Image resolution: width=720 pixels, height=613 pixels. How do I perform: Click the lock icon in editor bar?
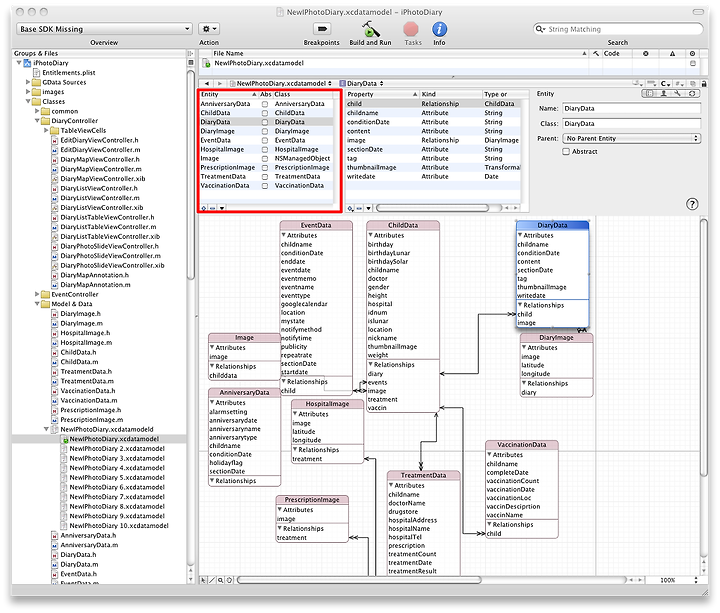coord(704,84)
